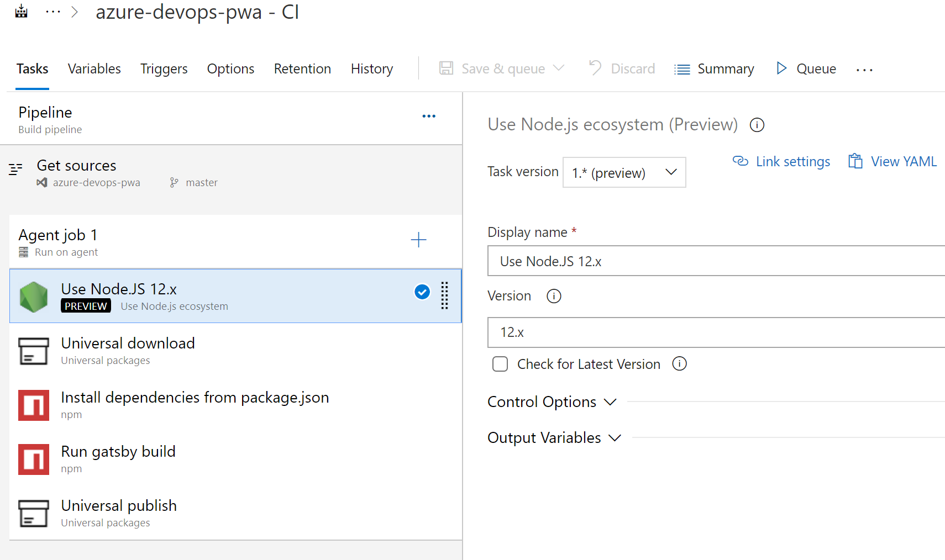945x560 pixels.
Task: Select the Pipeline build pipeline item
Action: (x=231, y=119)
